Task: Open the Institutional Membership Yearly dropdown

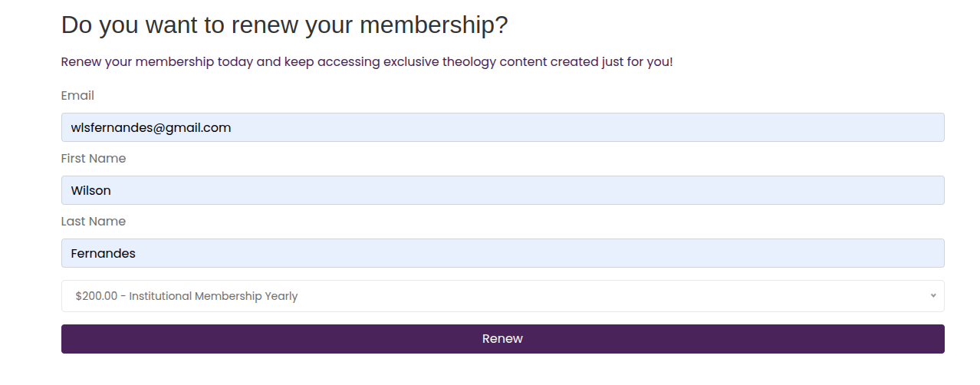Action: 502,296
